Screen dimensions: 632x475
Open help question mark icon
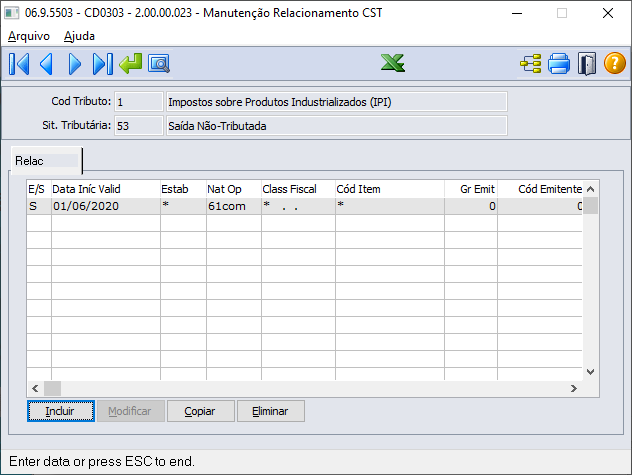614,64
